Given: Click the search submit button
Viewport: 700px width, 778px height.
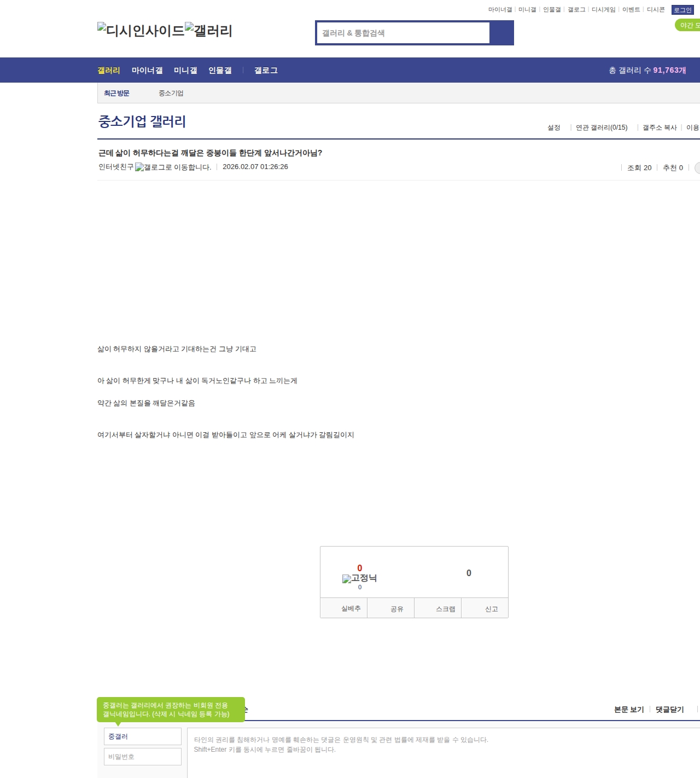Looking at the screenshot, I should click(501, 33).
